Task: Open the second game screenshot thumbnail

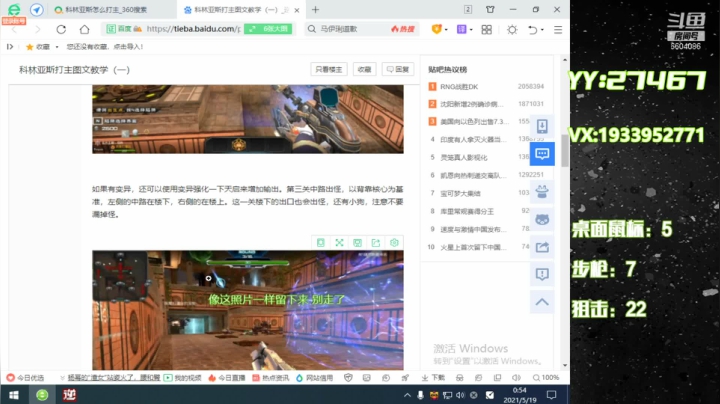Action: click(248, 310)
